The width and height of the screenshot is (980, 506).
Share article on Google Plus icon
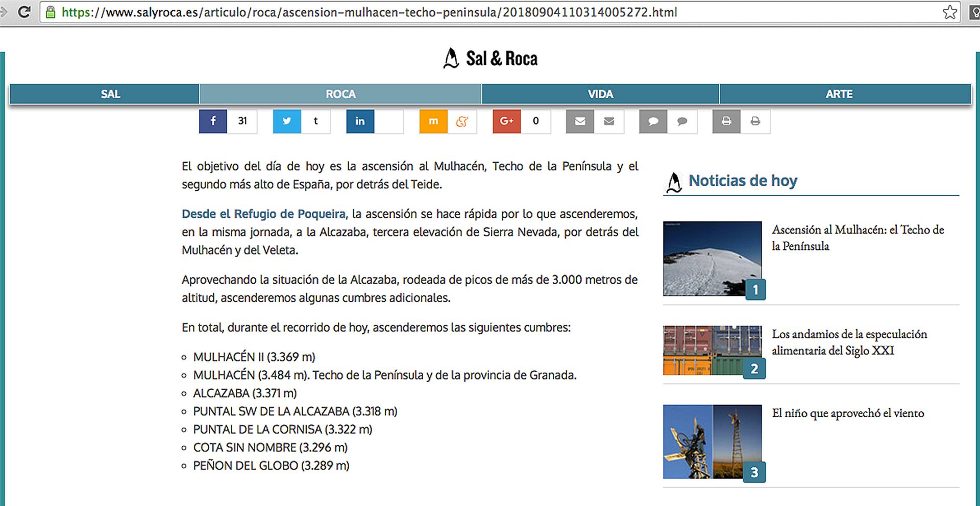tap(506, 121)
